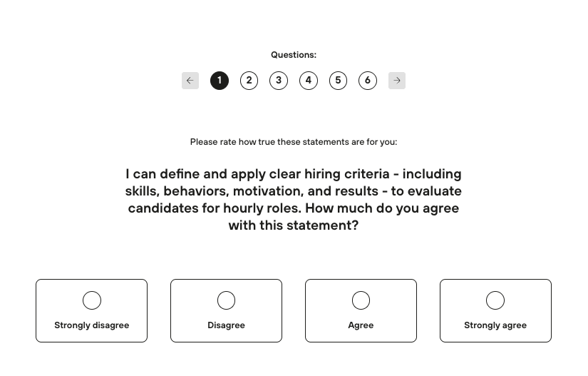Select the Strongly disagree radio circle
The height and width of the screenshot is (376, 588).
pyautogui.click(x=92, y=300)
